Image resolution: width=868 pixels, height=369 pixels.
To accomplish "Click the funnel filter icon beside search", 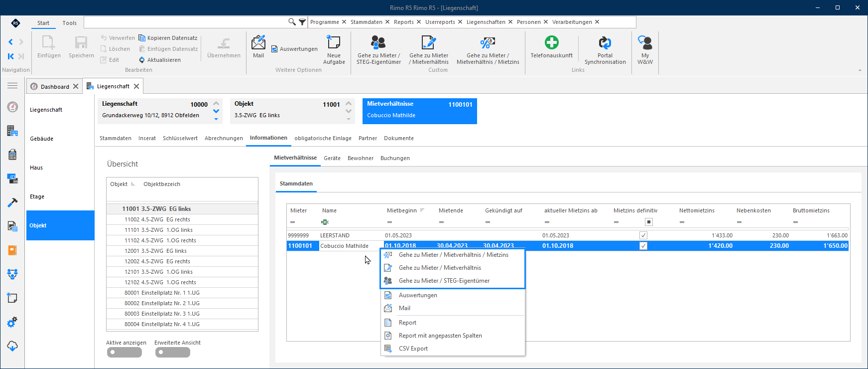I will coord(302,22).
